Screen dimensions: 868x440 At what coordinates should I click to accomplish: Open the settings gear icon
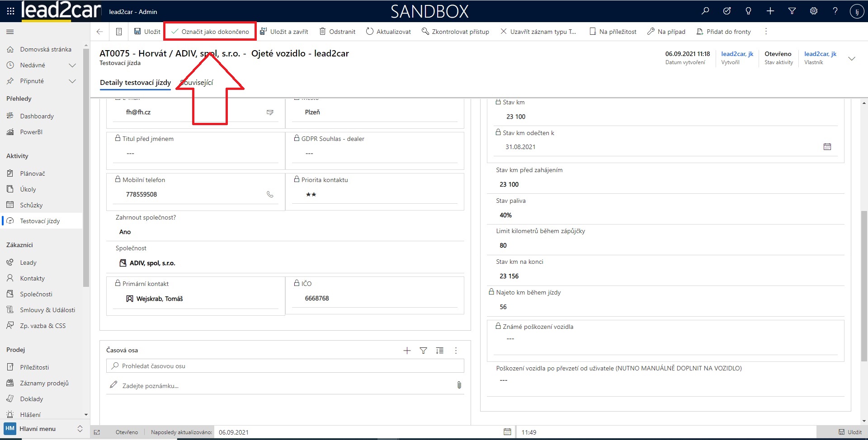coord(814,11)
